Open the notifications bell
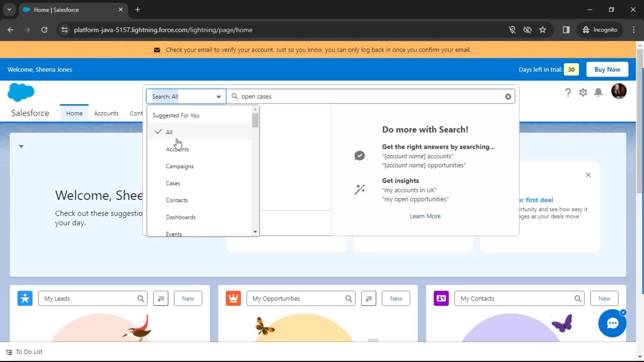The height and width of the screenshot is (362, 644). [598, 93]
